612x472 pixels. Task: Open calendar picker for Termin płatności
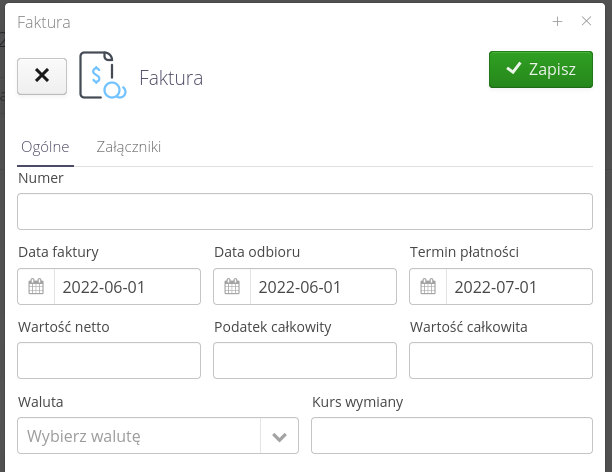coord(428,287)
